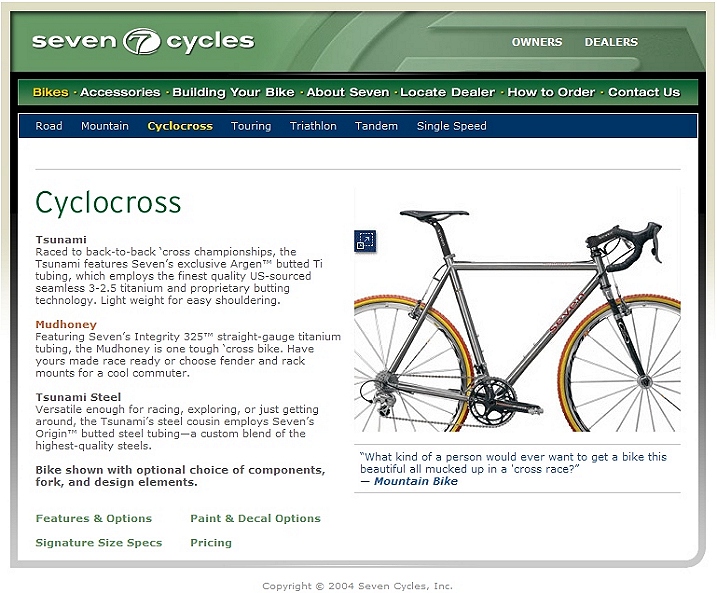Open Features & Options link

click(94, 518)
